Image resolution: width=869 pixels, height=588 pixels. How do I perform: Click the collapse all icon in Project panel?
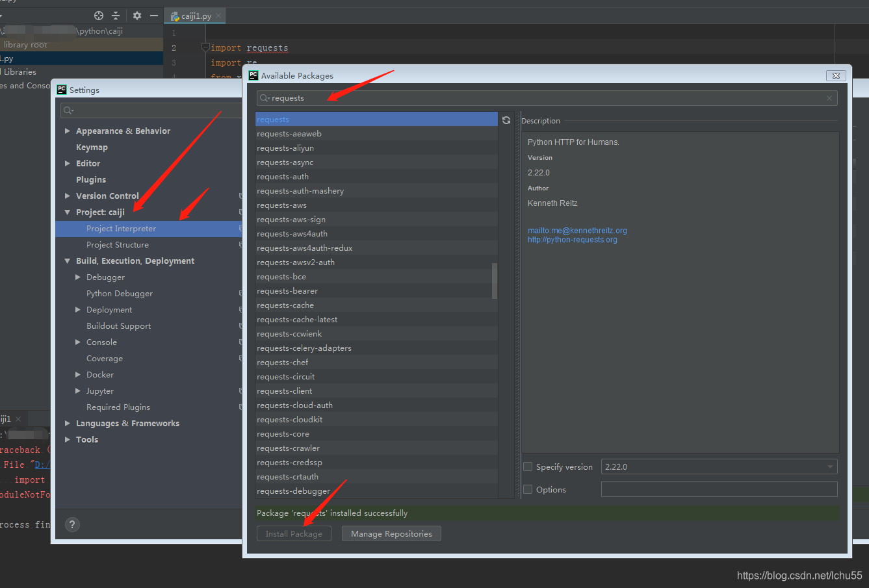click(116, 16)
